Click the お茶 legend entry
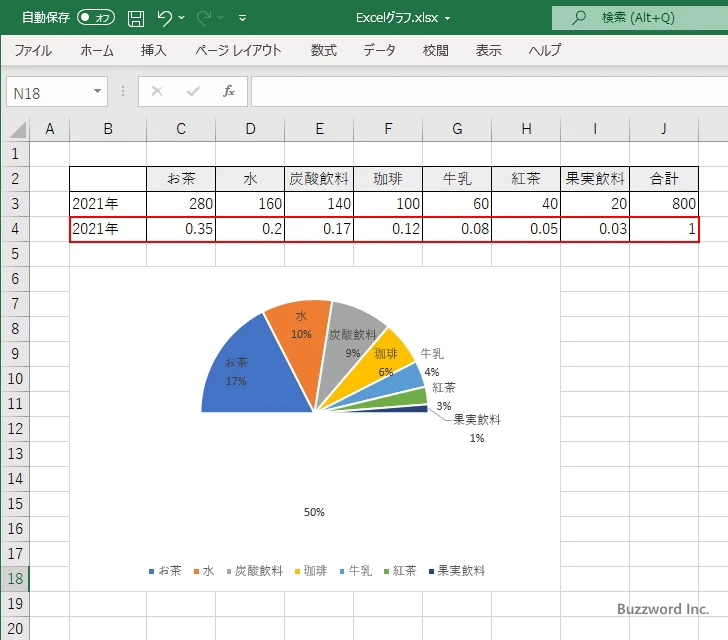The image size is (728, 640). coord(165,571)
